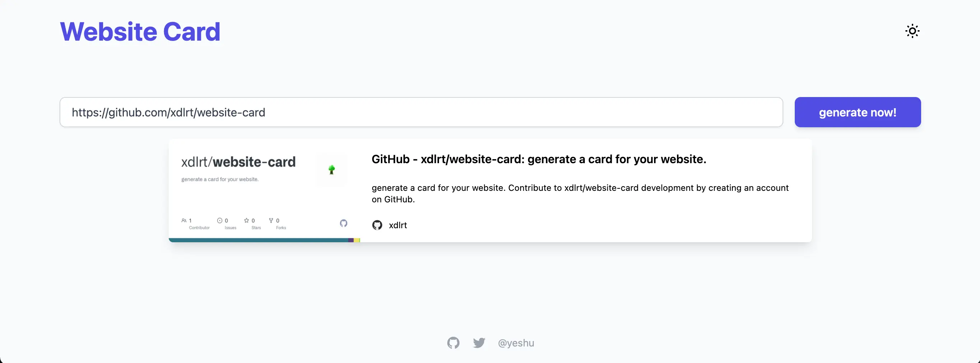Click the "xdlrt/website-card" preview image heading

[x=238, y=162]
